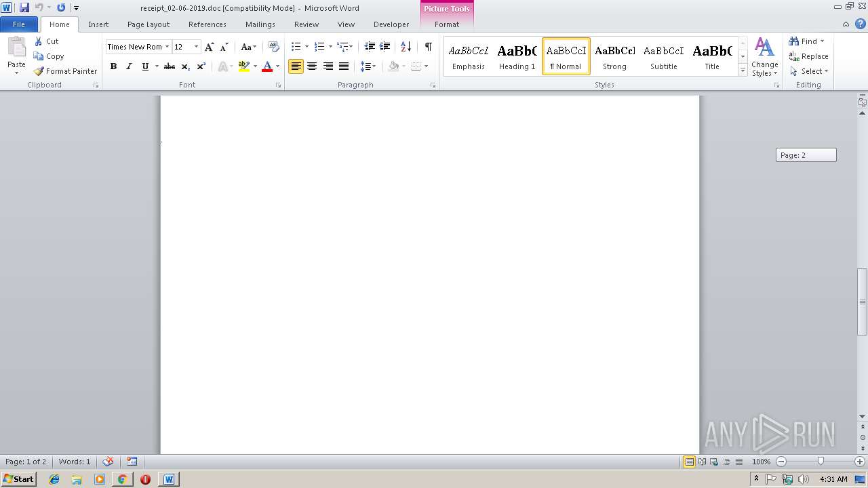Switch to Insert tab

98,24
